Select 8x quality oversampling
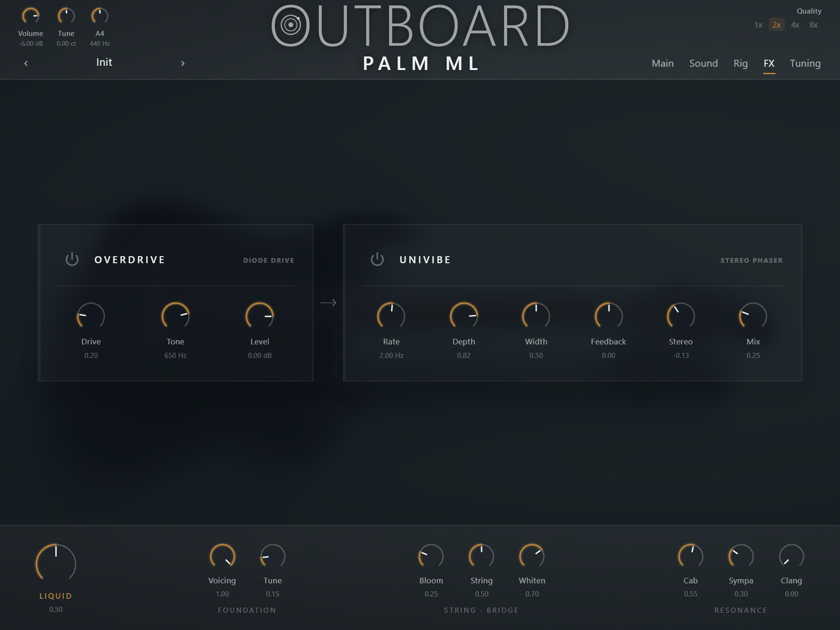The image size is (840, 630). pos(813,25)
